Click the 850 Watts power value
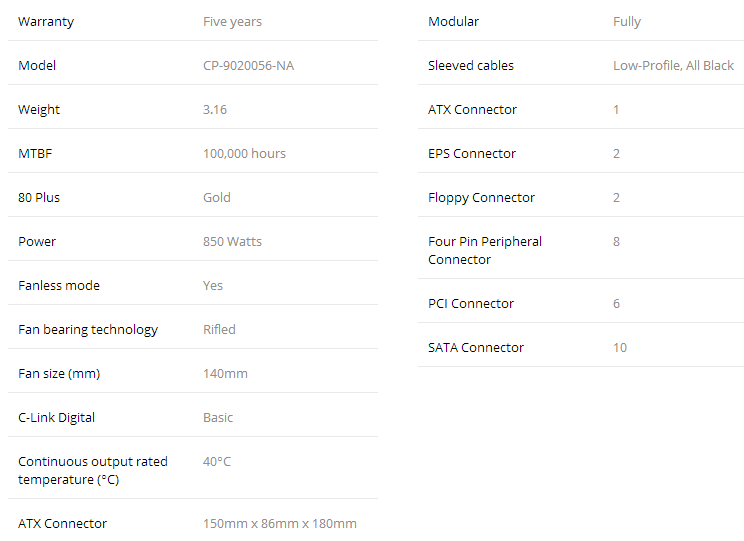 pyautogui.click(x=232, y=242)
